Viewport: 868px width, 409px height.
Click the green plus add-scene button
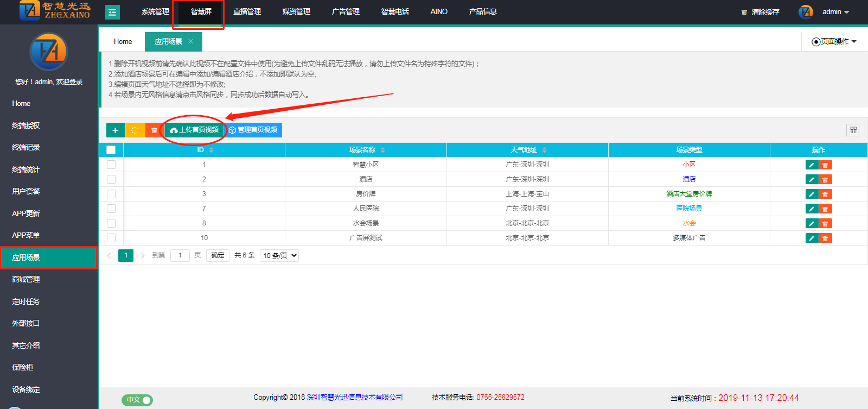coord(115,130)
